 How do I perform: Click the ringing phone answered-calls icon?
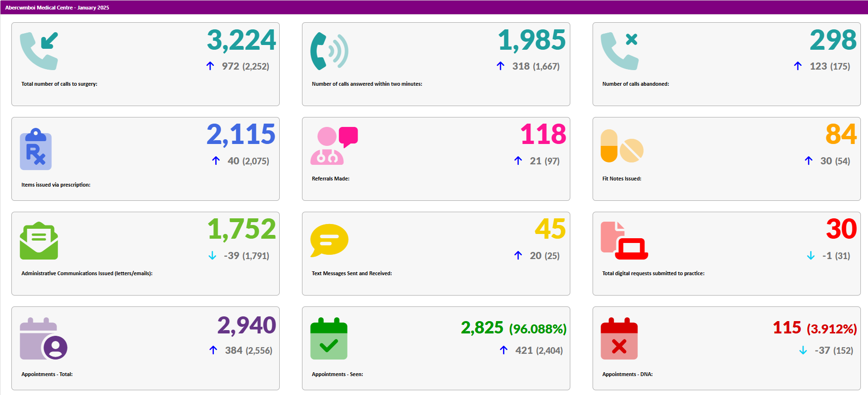[x=329, y=51]
